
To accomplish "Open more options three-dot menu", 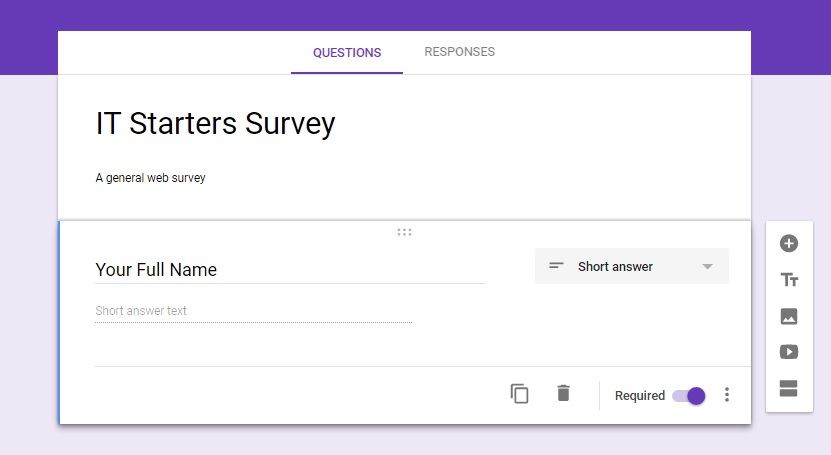I will 727,395.
